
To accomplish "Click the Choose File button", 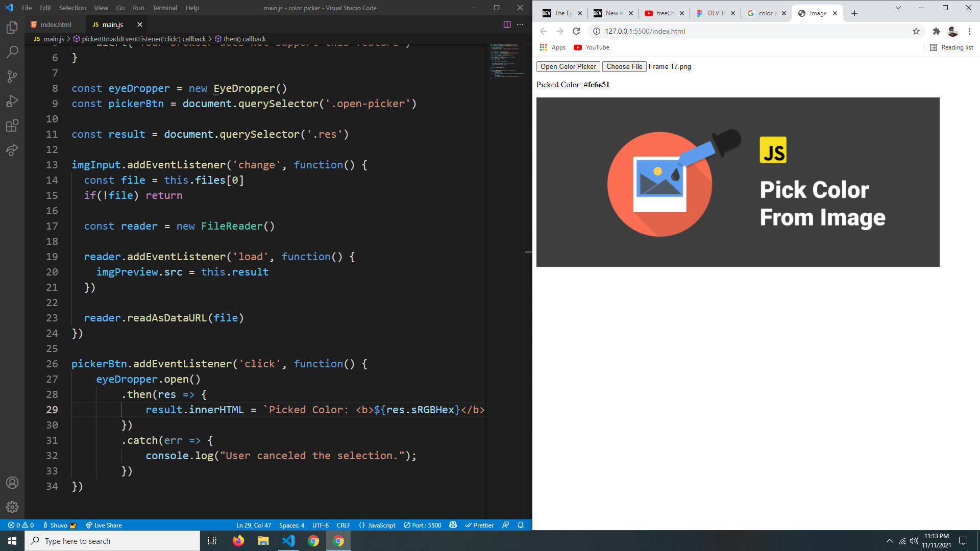I will (x=624, y=66).
